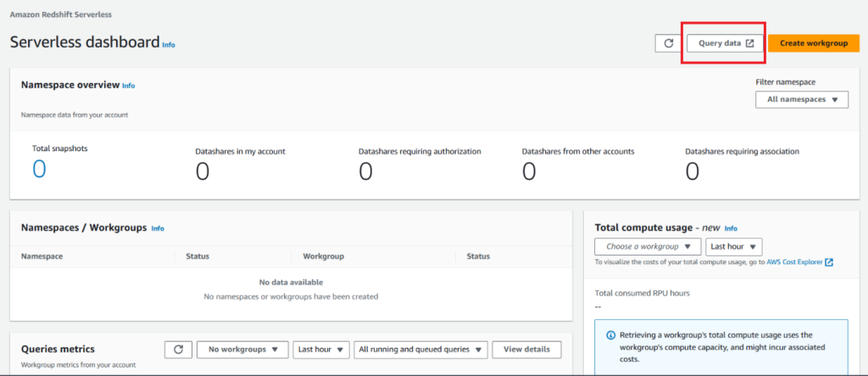
Task: Expand the No workgroups dropdown
Action: (242, 350)
